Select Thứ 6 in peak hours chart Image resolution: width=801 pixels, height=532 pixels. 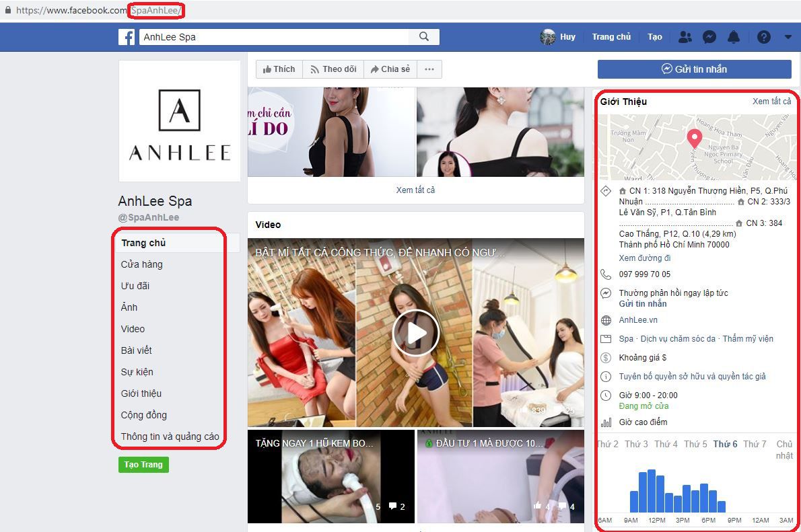[725, 444]
